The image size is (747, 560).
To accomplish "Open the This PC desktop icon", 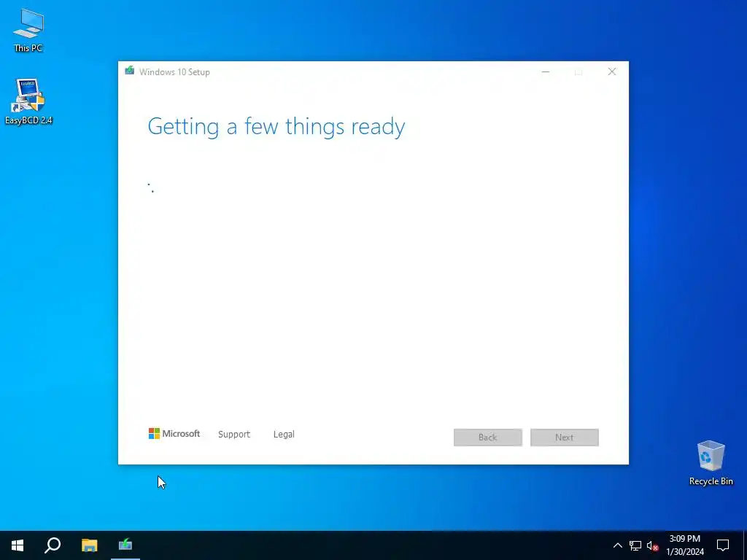I will point(28,31).
